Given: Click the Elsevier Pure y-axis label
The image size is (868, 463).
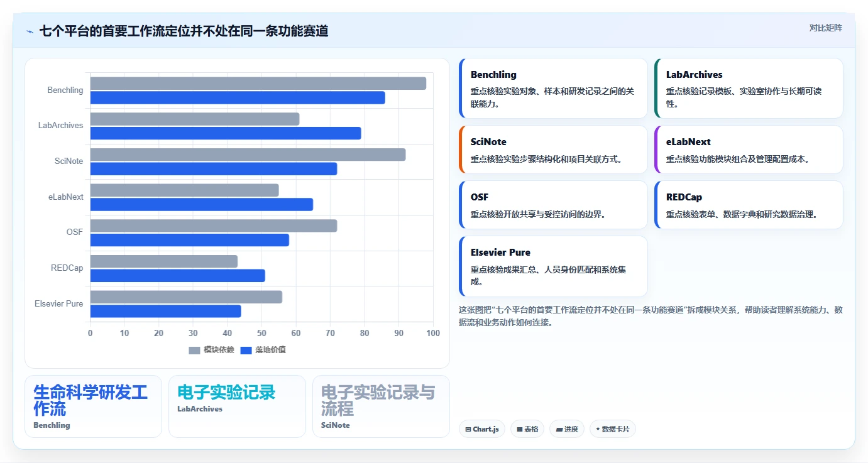Looking at the screenshot, I should tap(59, 303).
